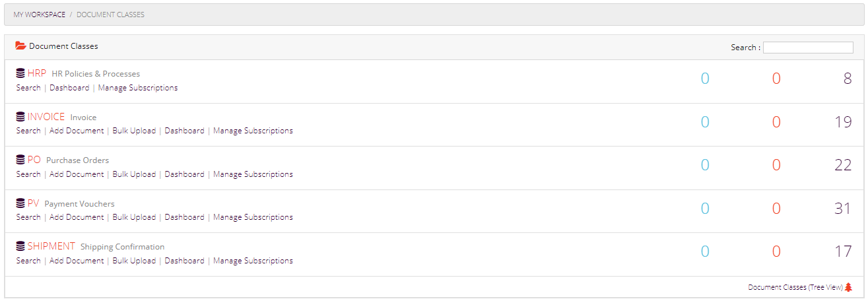Click the database icon beside PV
The height and width of the screenshot is (303, 868).
[20, 203]
